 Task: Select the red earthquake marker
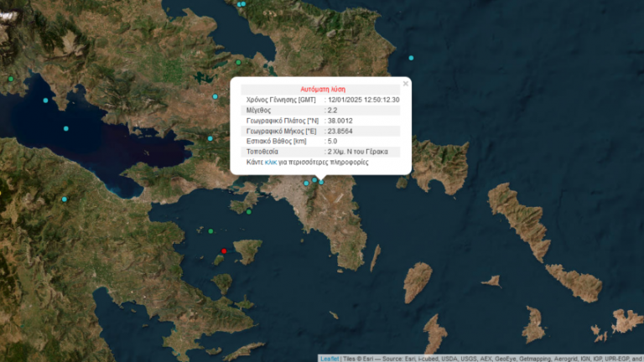click(x=224, y=251)
